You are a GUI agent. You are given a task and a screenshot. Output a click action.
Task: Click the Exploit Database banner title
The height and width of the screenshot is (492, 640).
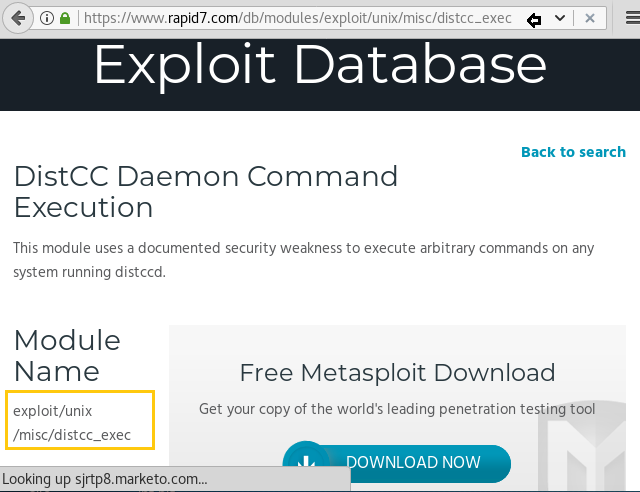(x=320, y=65)
